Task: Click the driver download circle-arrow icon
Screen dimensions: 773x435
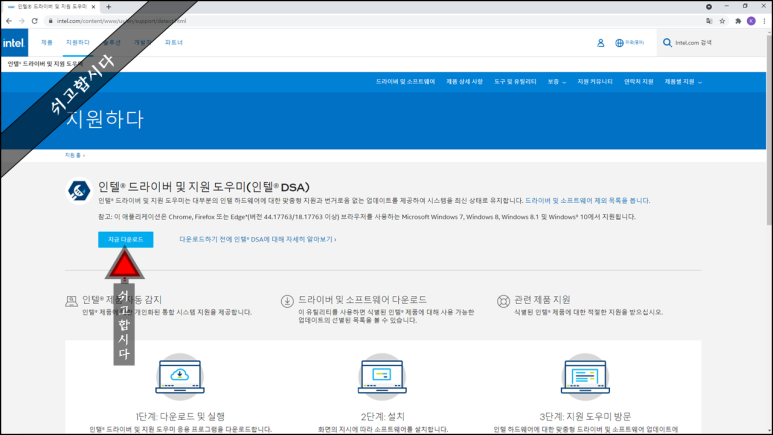Action: (x=287, y=301)
